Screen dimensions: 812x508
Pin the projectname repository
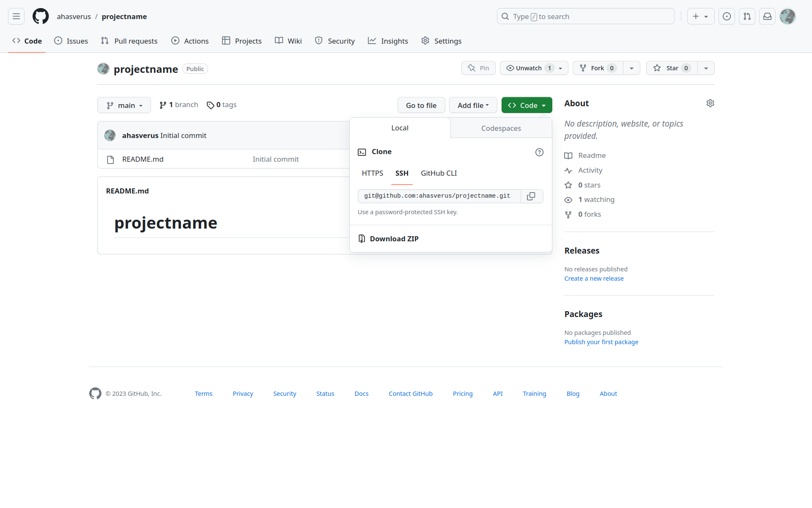[478, 68]
